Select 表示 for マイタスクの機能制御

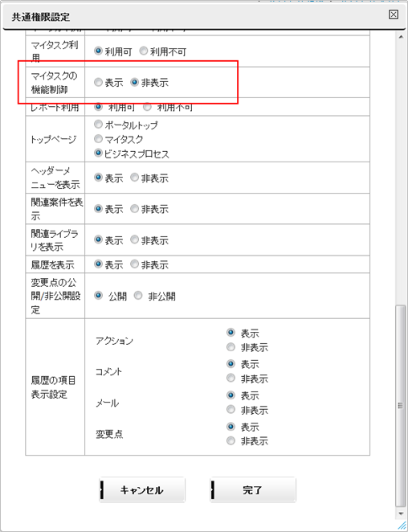pyautogui.click(x=98, y=82)
